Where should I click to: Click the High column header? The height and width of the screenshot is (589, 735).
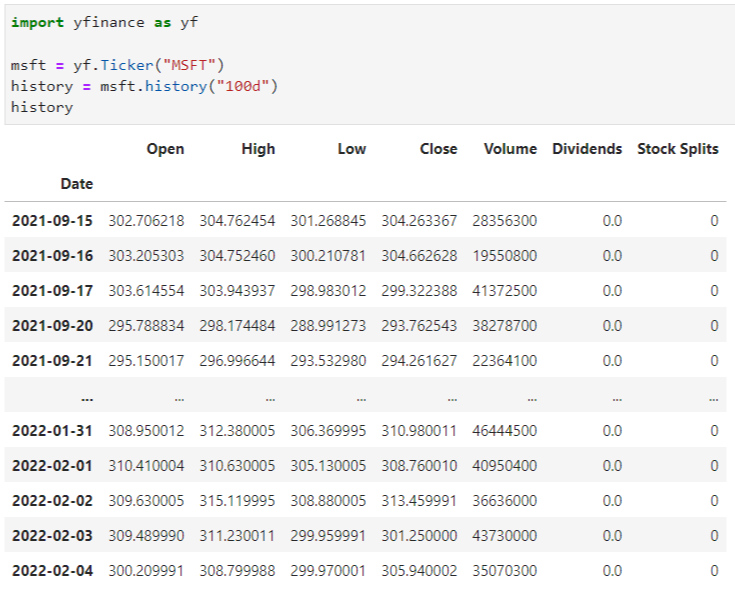258,149
